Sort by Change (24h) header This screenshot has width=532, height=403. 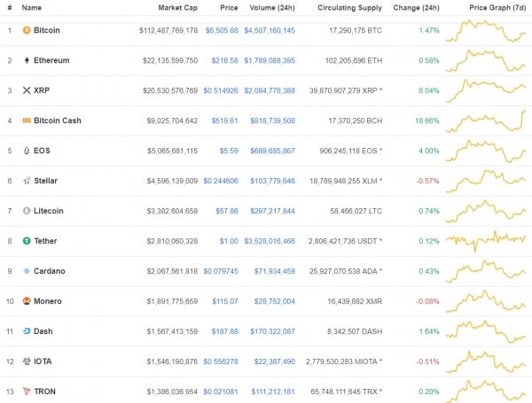tap(417, 8)
